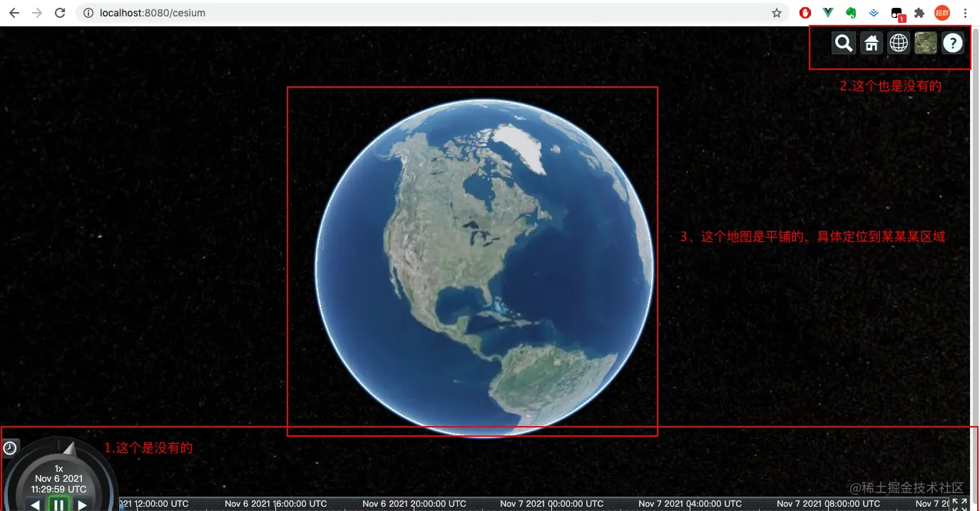This screenshot has width=980, height=511.
Task: View site information icon
Action: coord(88,13)
